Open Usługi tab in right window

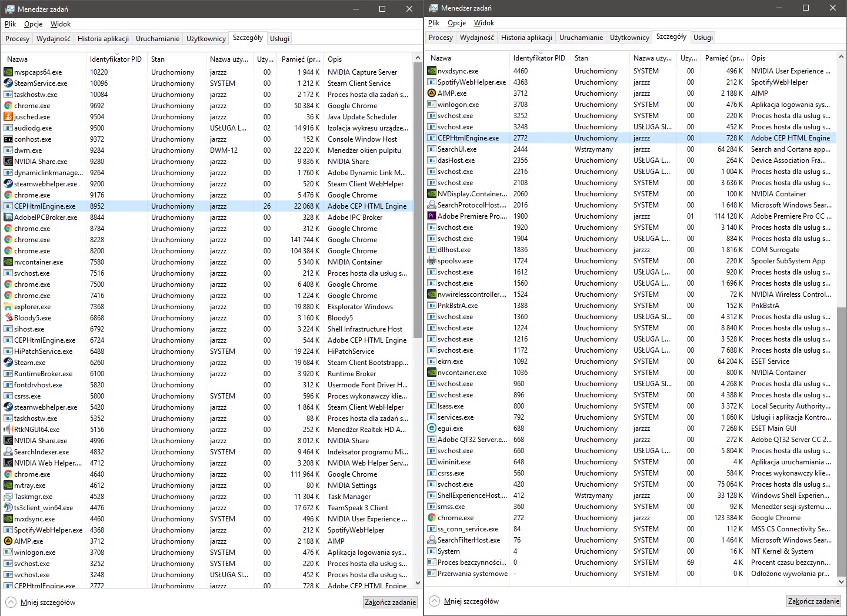(703, 38)
